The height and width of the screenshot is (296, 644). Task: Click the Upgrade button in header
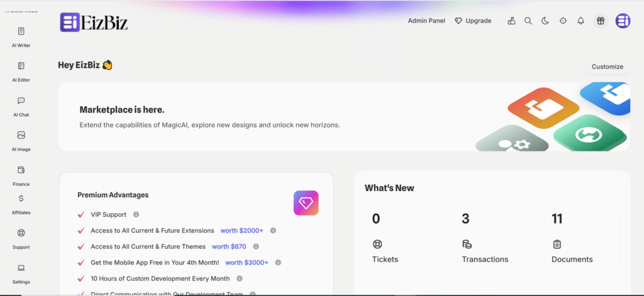point(473,21)
